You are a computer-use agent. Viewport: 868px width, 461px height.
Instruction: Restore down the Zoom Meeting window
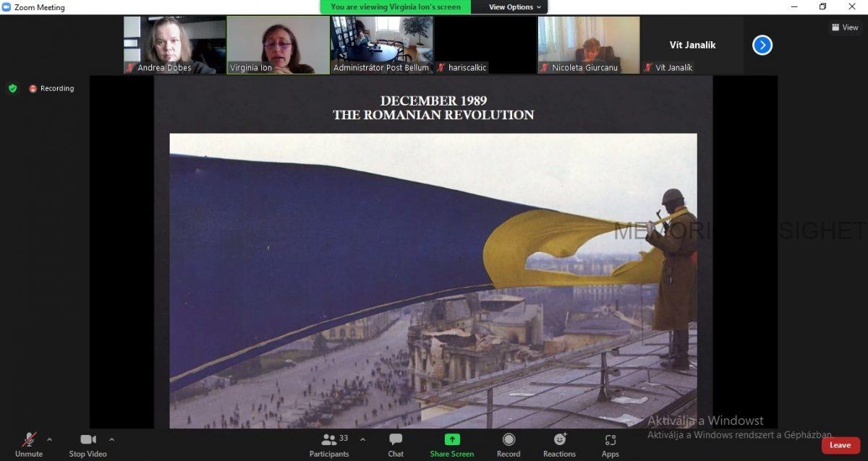click(823, 7)
